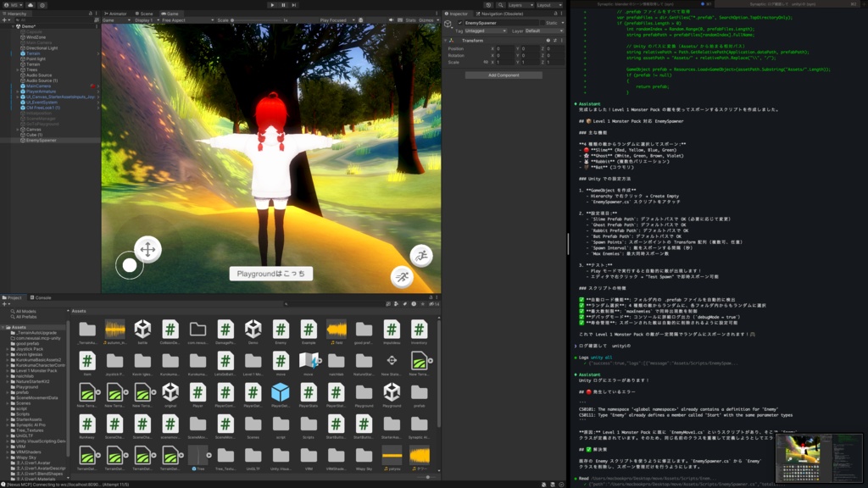868x488 pixels.
Task: Disable EnemySpawner with its active checkbox
Action: click(x=459, y=23)
